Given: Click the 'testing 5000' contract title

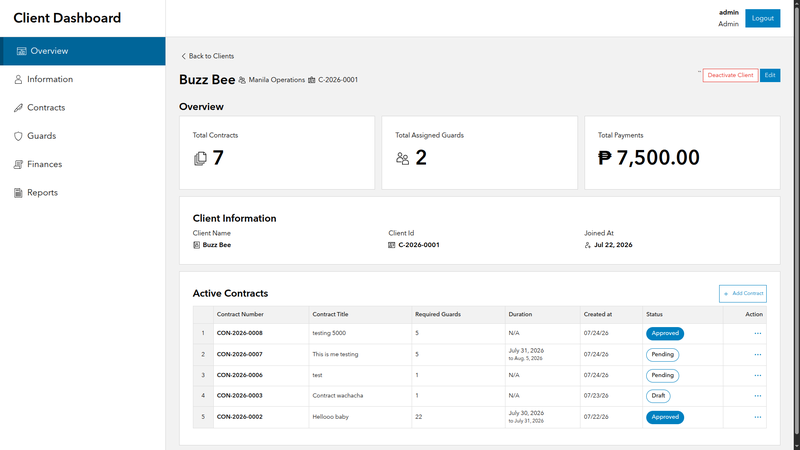Looking at the screenshot, I should click(x=329, y=333).
